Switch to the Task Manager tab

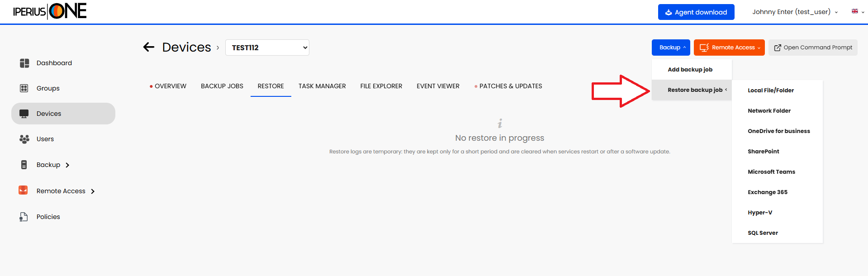click(322, 86)
